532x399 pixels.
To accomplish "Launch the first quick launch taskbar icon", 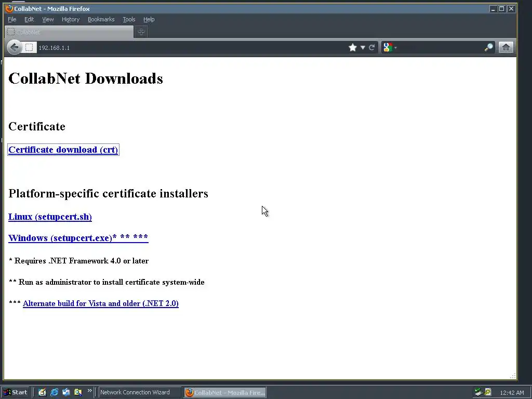I will click(x=42, y=392).
